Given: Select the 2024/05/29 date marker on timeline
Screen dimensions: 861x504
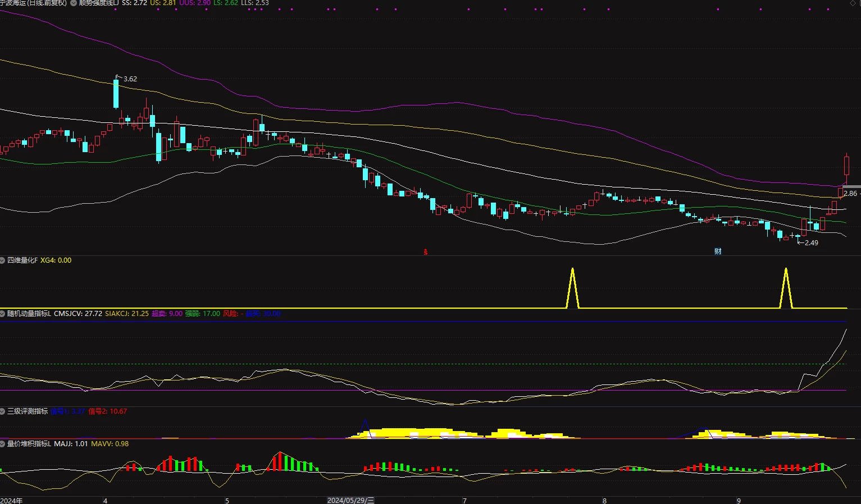Looking at the screenshot, I should pyautogui.click(x=351, y=500).
